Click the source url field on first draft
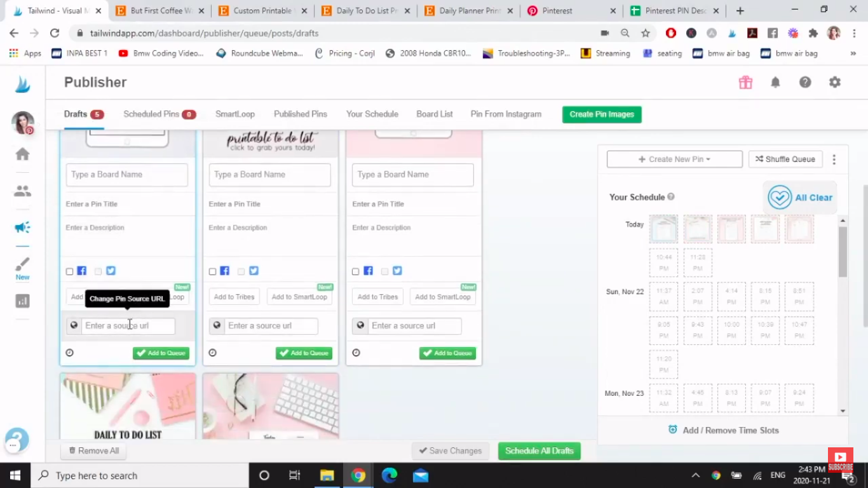The image size is (868, 488). (x=128, y=325)
